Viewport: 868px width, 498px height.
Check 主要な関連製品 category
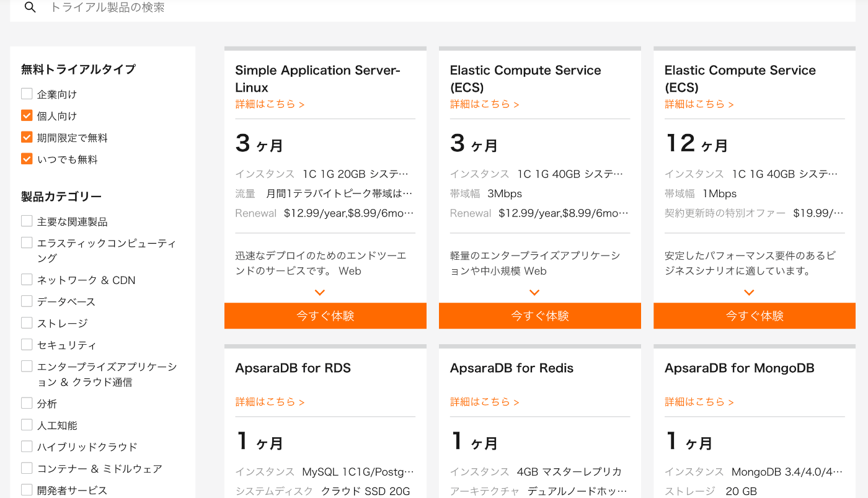pyautogui.click(x=27, y=221)
